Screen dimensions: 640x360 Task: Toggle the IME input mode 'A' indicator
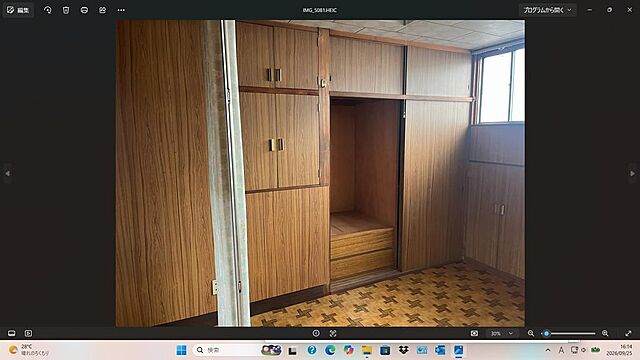tap(561, 350)
